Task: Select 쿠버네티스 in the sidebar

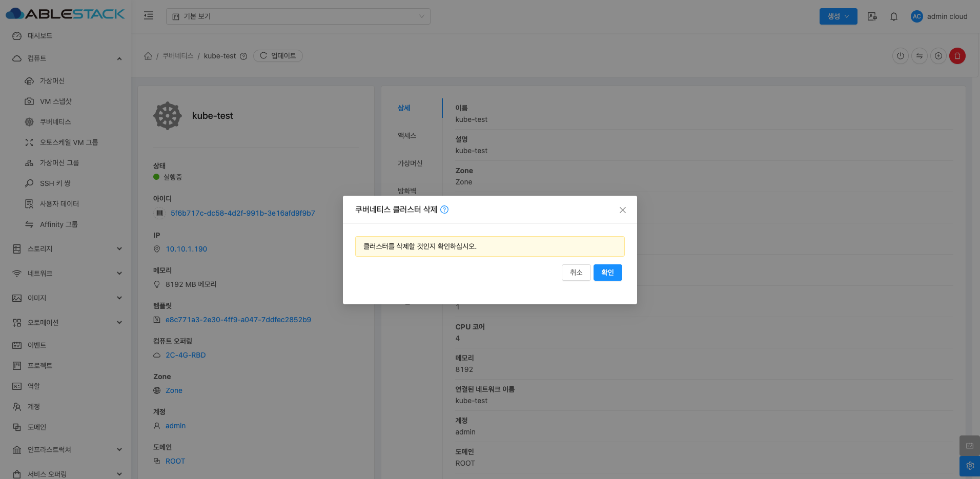Action: pyautogui.click(x=55, y=122)
